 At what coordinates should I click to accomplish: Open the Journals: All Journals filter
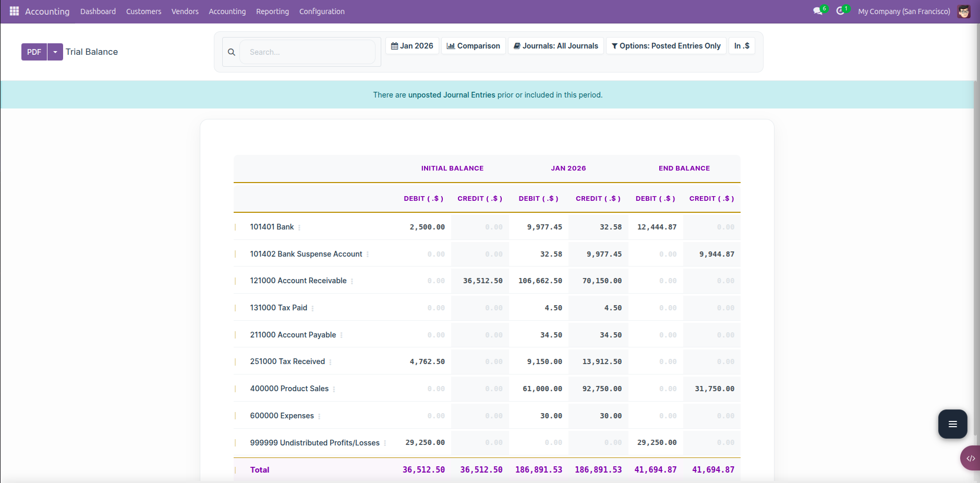556,46
